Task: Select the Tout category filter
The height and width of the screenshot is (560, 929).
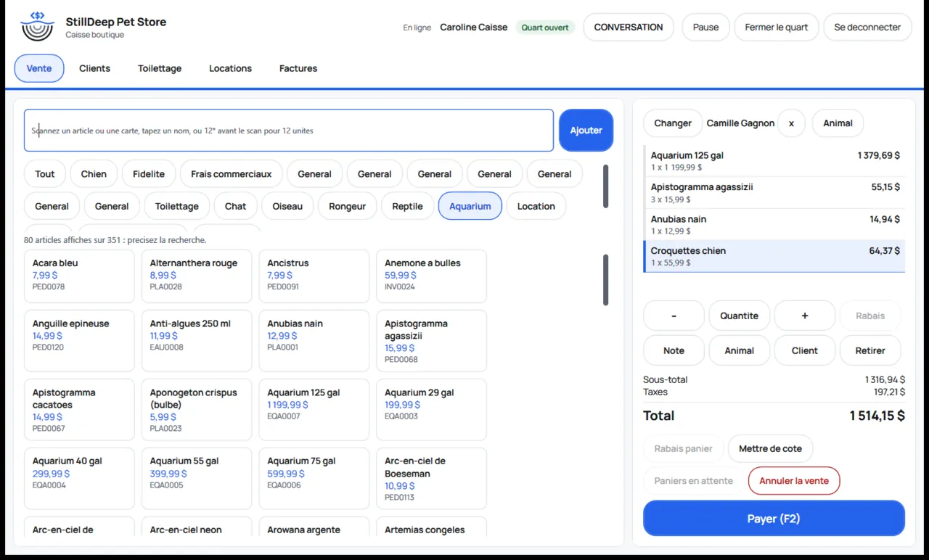Action: pos(45,174)
